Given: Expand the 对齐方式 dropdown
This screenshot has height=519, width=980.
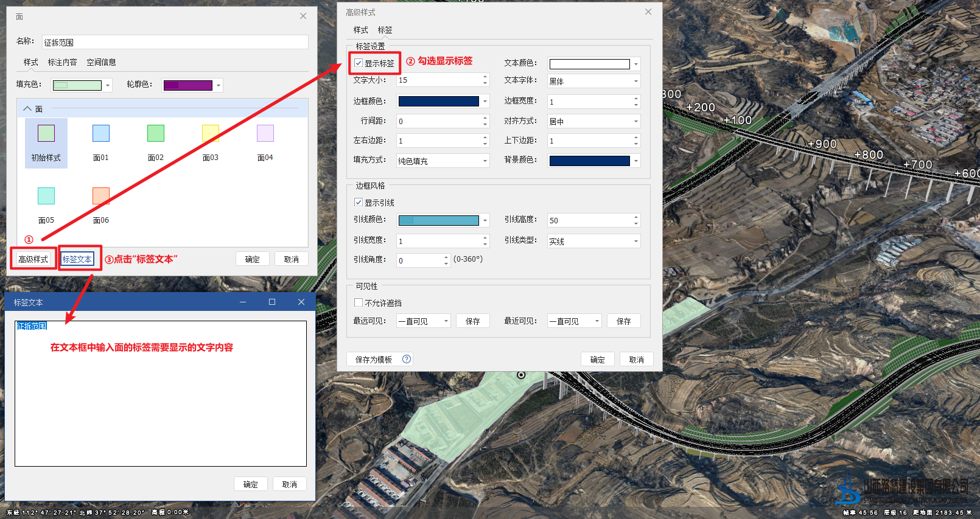Looking at the screenshot, I should tap(593, 121).
